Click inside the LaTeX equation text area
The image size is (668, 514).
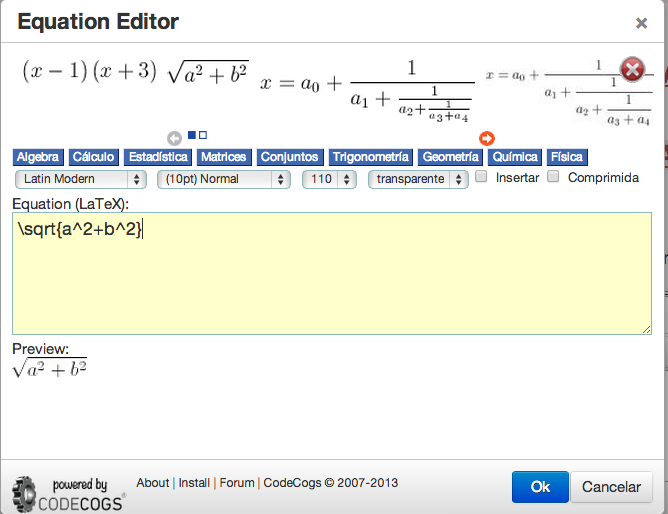click(331, 280)
